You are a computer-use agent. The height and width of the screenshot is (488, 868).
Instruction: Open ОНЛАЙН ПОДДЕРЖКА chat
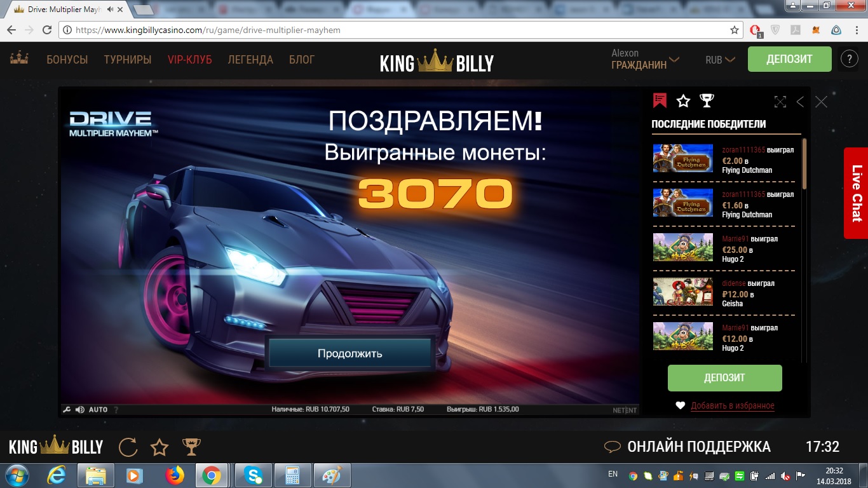click(687, 447)
